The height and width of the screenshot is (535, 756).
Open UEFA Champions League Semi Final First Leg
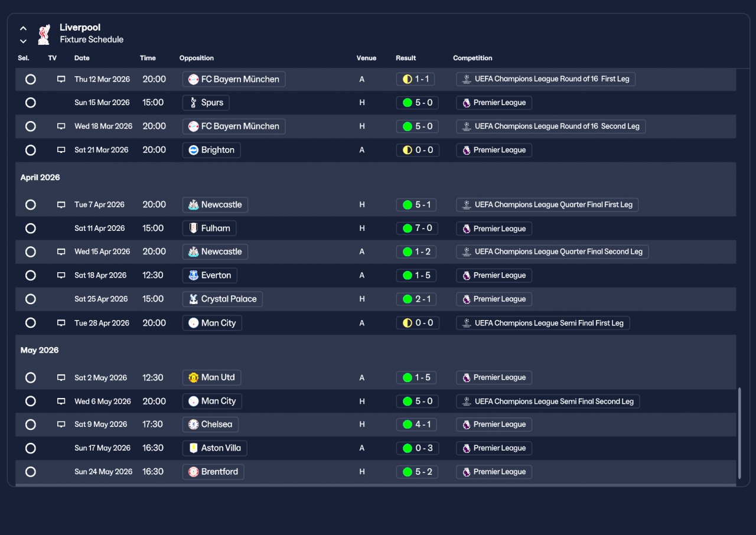pos(543,323)
